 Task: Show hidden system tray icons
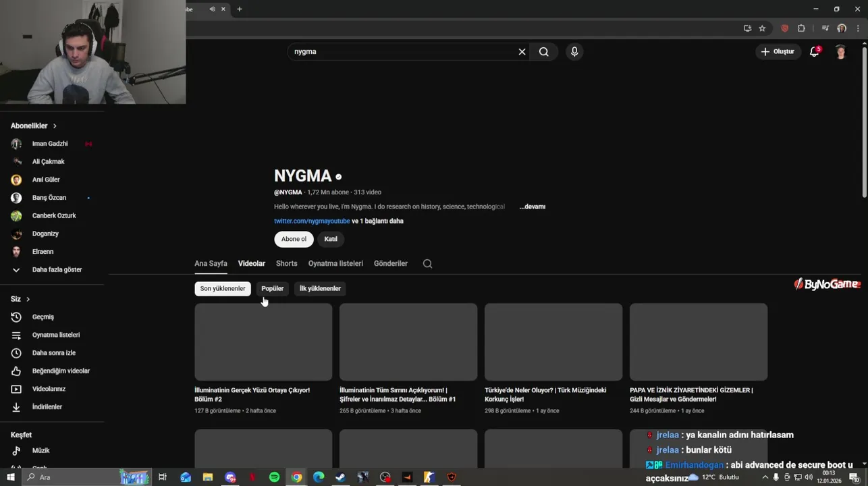(765, 477)
